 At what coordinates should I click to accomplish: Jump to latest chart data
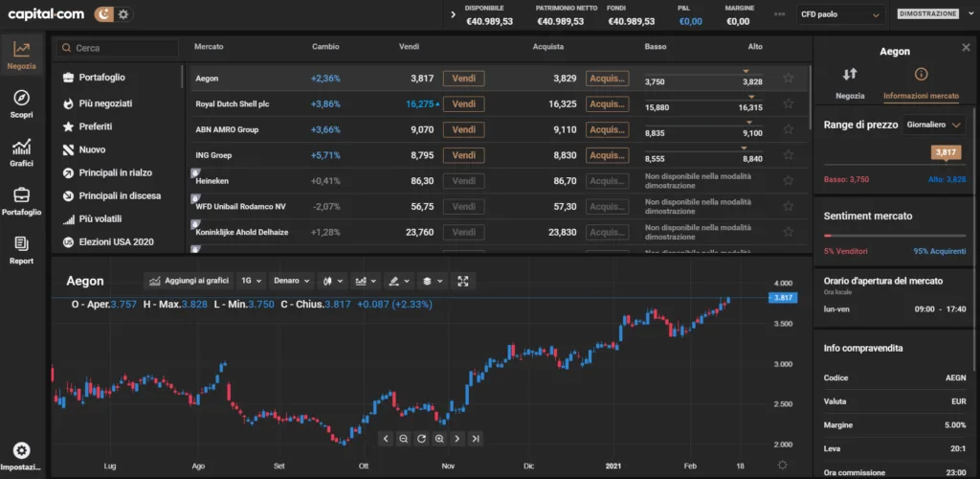[476, 439]
